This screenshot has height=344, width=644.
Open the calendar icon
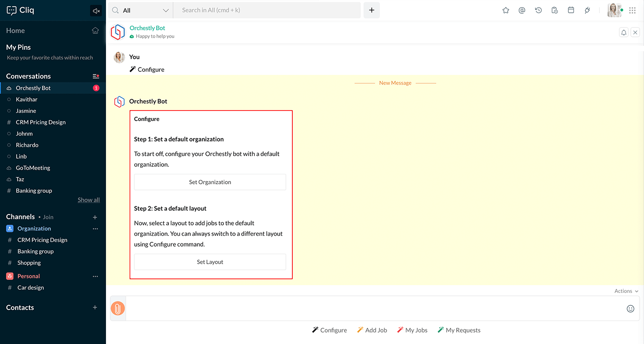click(571, 10)
